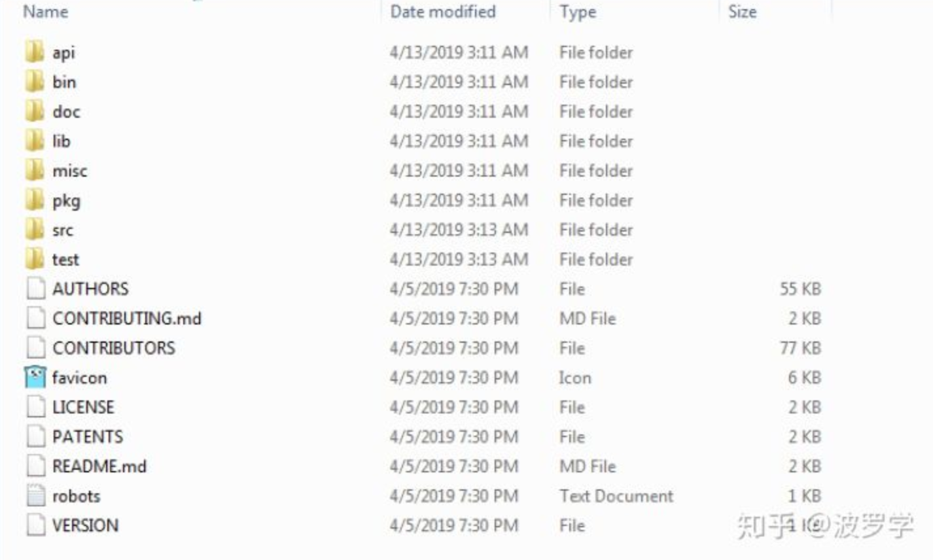933x560 pixels.
Task: Click the VERSION file icon
Action: [35, 525]
